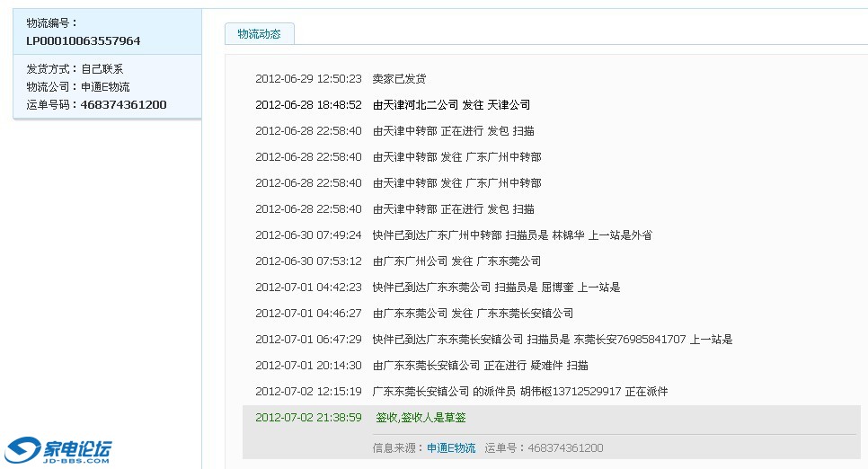Click the 天津河北二公司 发往 天津公司 entry

pos(451,105)
